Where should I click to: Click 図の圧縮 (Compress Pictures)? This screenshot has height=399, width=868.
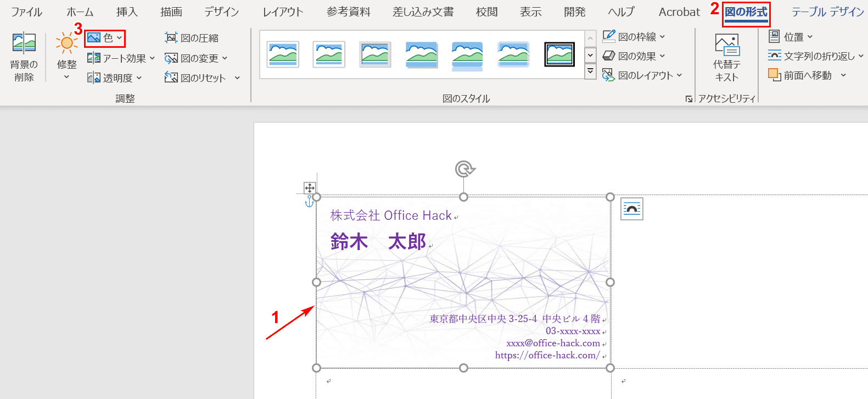click(192, 38)
